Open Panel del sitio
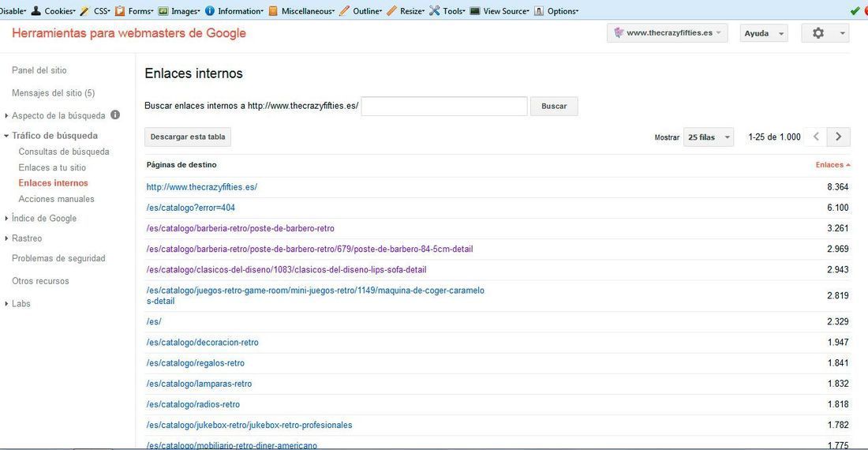868x450 pixels. point(39,70)
